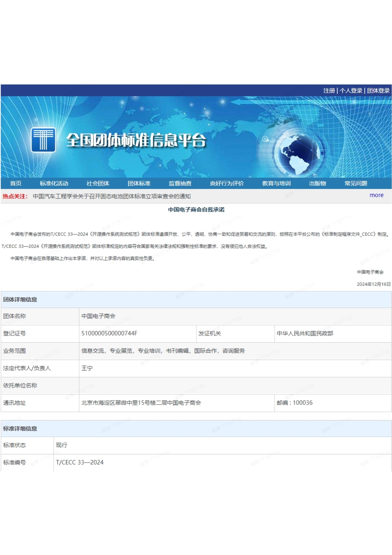Click the 出版物 navigation item
This screenshot has width=392, height=555.
[x=317, y=183]
